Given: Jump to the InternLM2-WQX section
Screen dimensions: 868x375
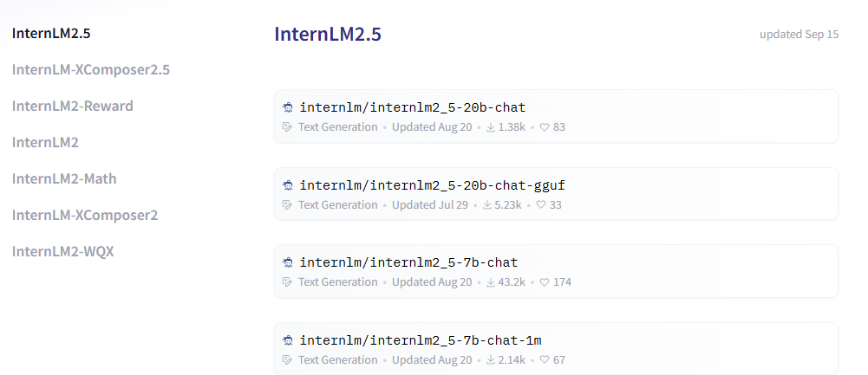Looking at the screenshot, I should tap(62, 251).
